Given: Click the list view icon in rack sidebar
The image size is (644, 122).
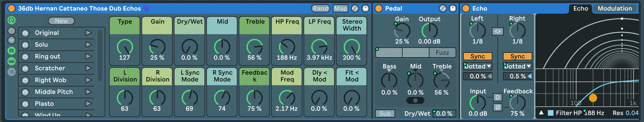Looking at the screenshot, I should 12,72.
